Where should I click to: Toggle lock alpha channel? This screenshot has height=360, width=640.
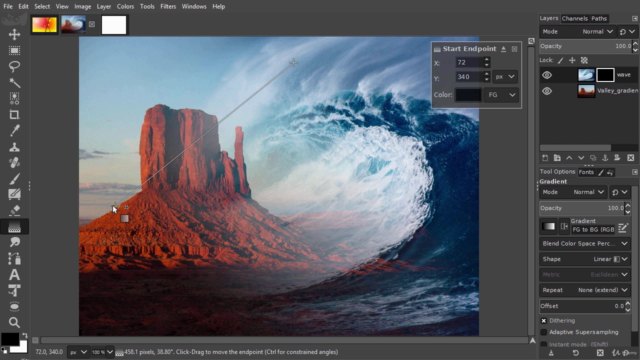pyautogui.click(x=584, y=60)
